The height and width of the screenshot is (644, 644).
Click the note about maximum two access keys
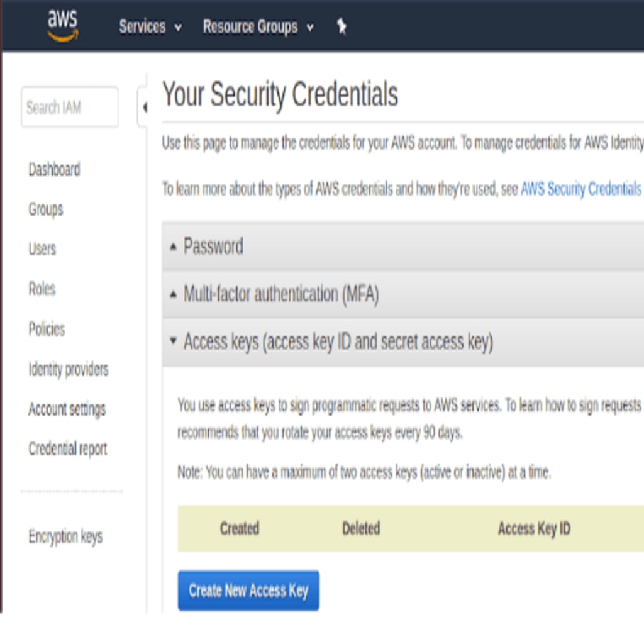pos(364,472)
